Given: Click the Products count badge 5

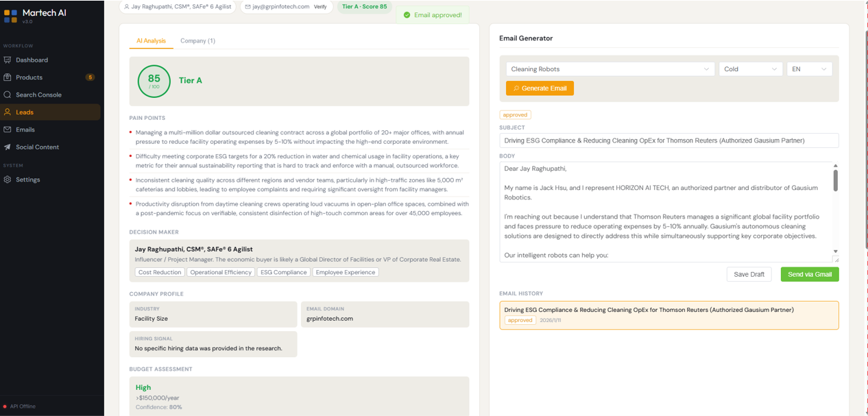Looking at the screenshot, I should click(x=90, y=77).
